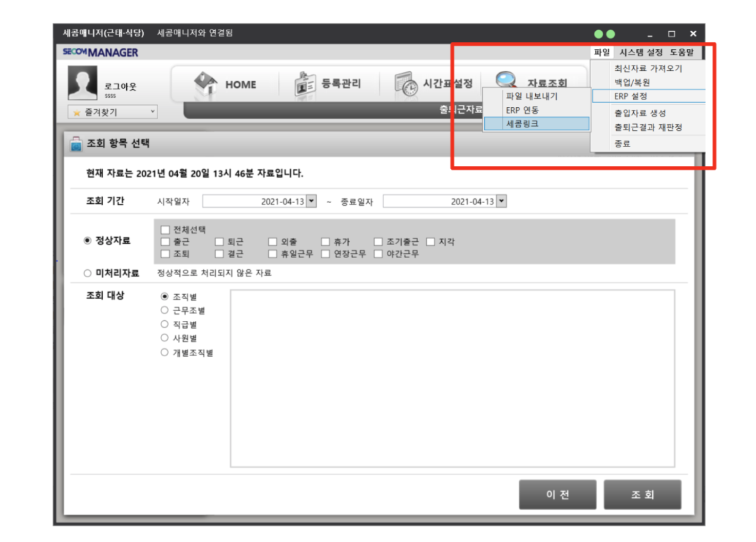Check the 전체선택 checkbox
The height and width of the screenshot is (542, 756).
pyautogui.click(x=165, y=230)
